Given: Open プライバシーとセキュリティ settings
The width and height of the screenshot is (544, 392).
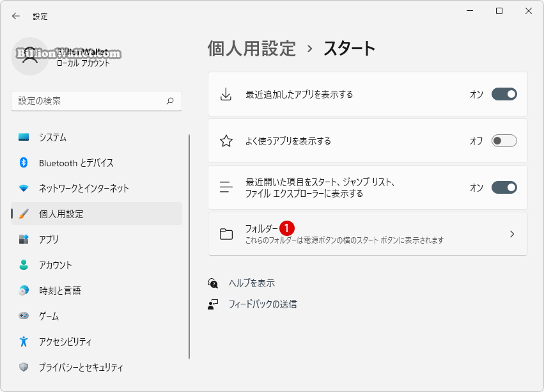Looking at the screenshot, I should [97, 367].
